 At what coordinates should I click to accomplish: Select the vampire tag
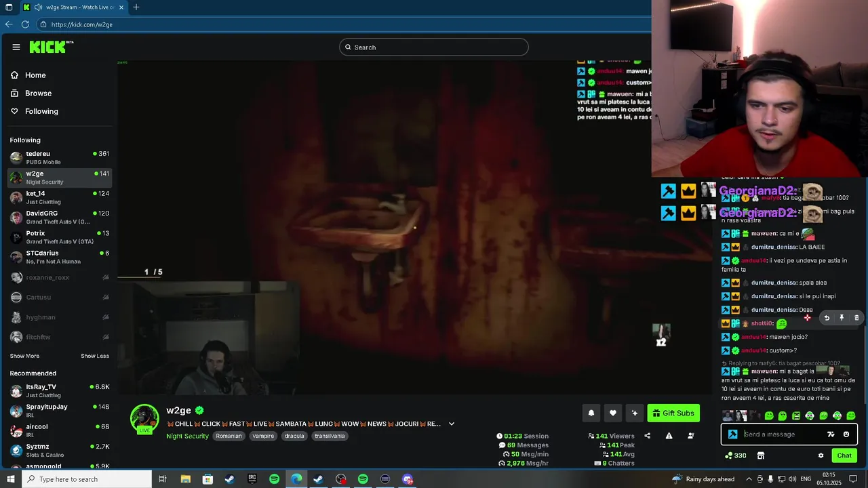pos(263,436)
